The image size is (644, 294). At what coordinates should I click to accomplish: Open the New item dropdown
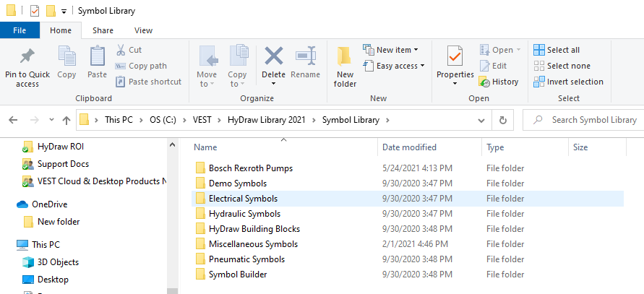(390, 50)
